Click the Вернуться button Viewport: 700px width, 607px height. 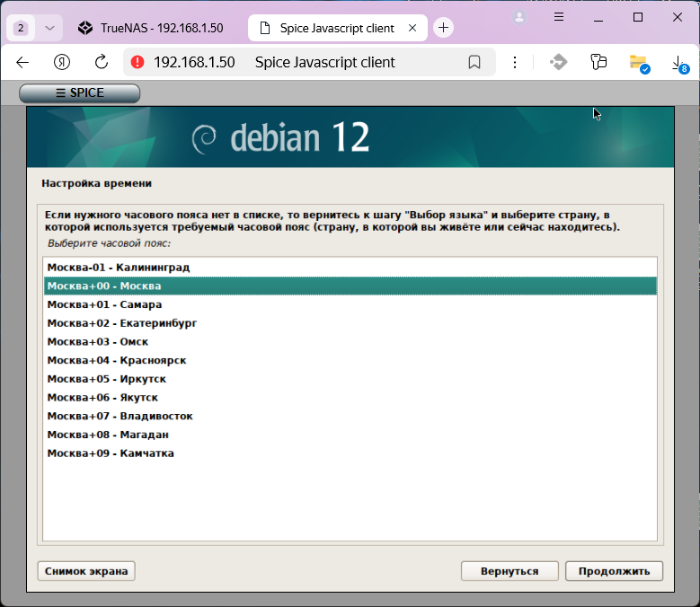(509, 571)
